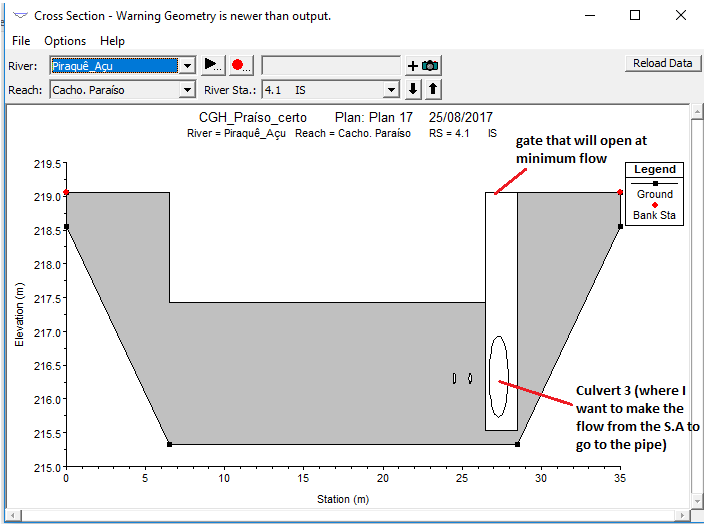This screenshot has width=706, height=525.
Task: Open the Options menu
Action: [65, 41]
